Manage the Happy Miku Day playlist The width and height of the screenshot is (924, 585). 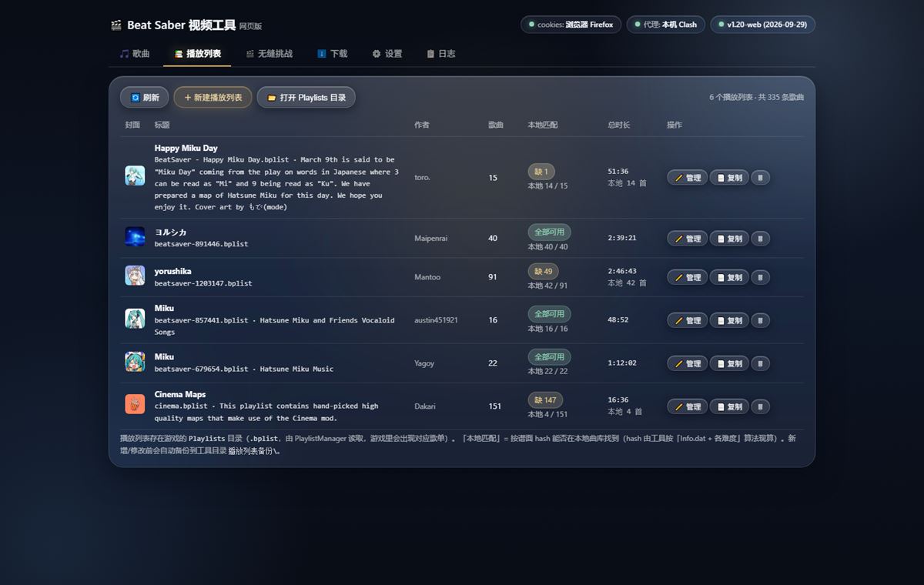point(688,178)
